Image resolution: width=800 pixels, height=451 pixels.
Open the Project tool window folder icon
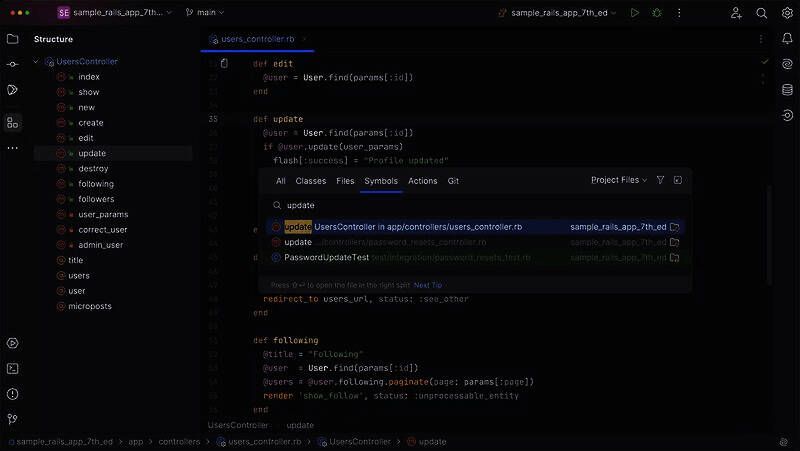click(13, 39)
